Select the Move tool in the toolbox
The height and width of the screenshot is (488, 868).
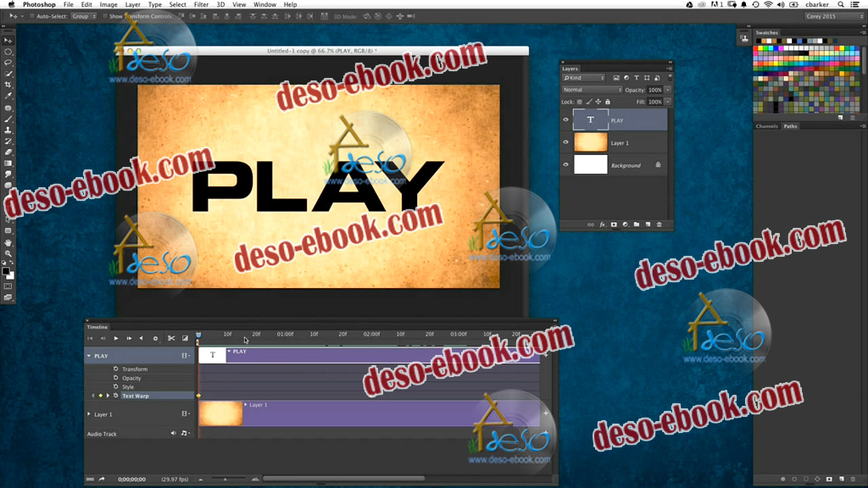(x=8, y=41)
